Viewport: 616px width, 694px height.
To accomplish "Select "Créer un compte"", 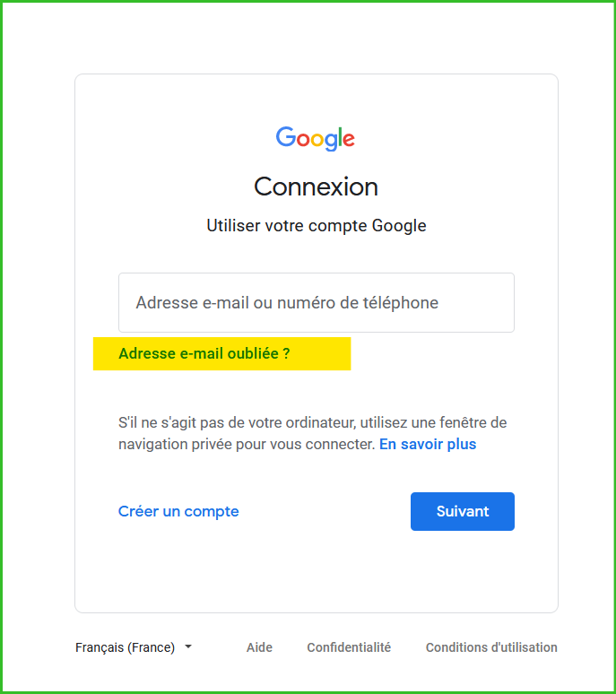I will pyautogui.click(x=178, y=511).
